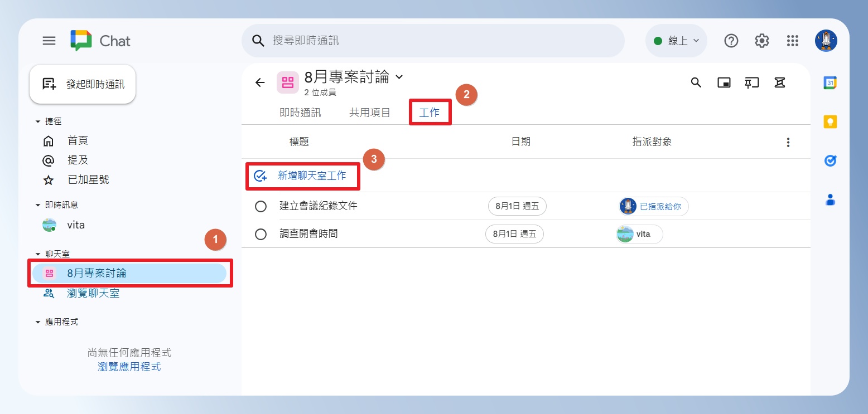The image size is (868, 414).
Task: Open Google Tasks side panel icon
Action: (830, 160)
